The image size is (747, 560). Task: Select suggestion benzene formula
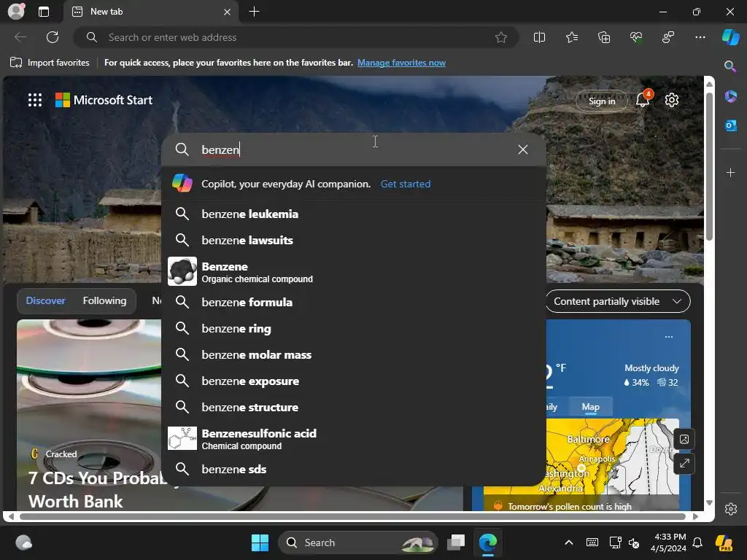(354, 302)
